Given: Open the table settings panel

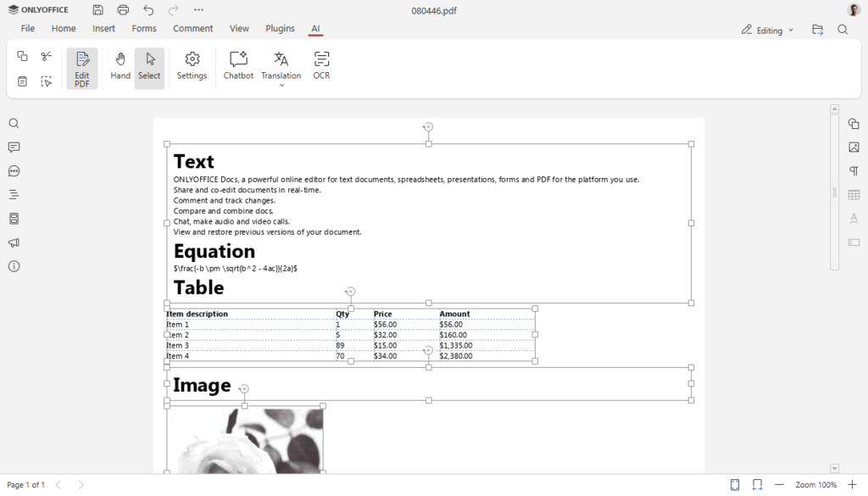Looking at the screenshot, I should coord(853,194).
